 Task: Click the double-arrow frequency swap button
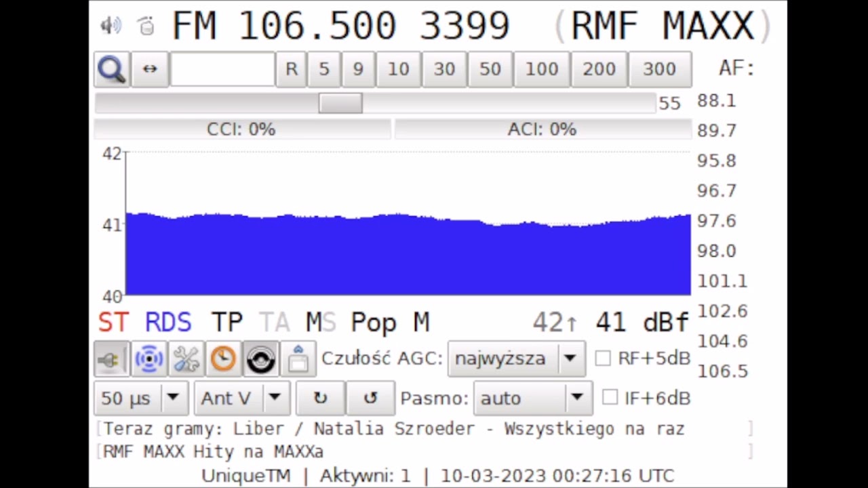click(150, 69)
